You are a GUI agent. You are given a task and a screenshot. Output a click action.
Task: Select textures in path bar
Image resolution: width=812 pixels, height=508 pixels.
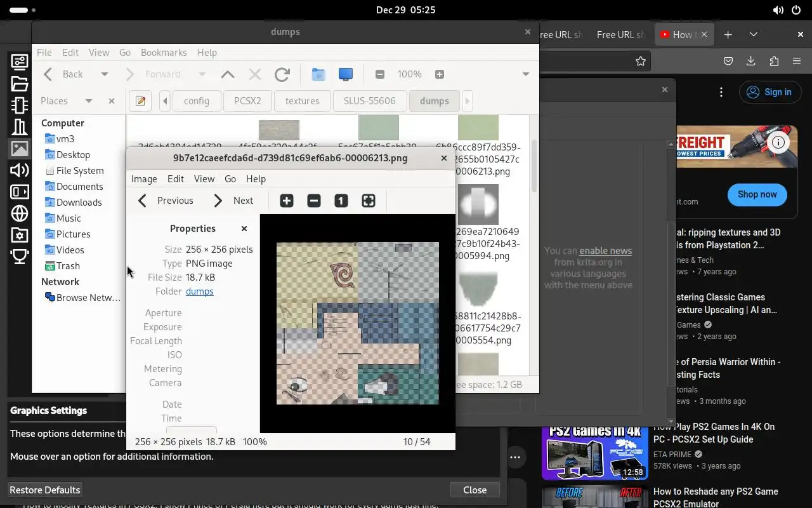pos(302,101)
